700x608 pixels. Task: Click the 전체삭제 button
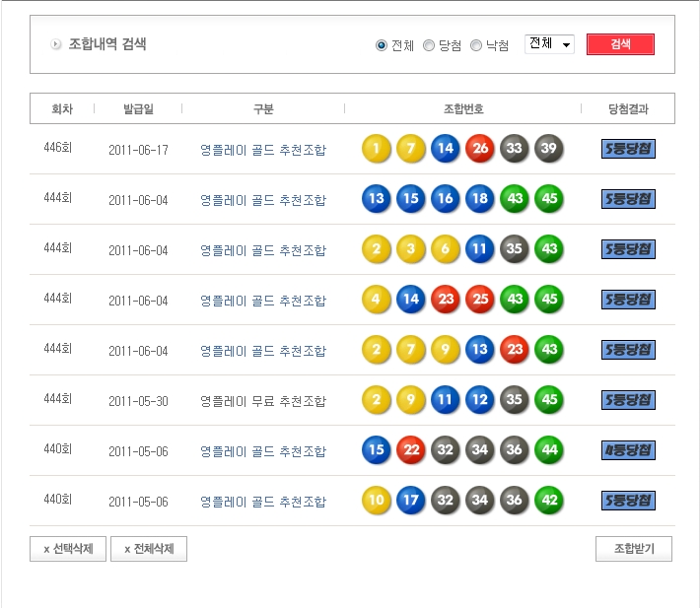coord(149,549)
